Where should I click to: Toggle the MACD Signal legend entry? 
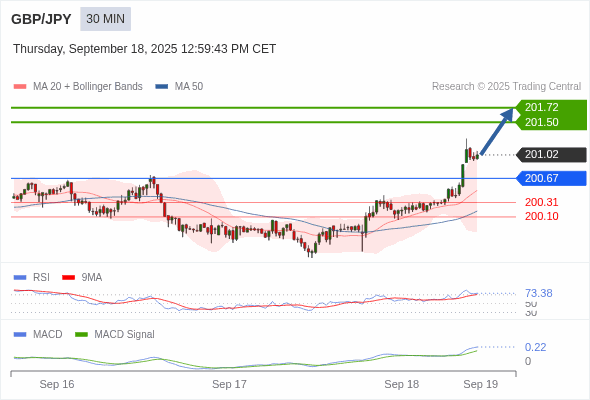click(115, 334)
